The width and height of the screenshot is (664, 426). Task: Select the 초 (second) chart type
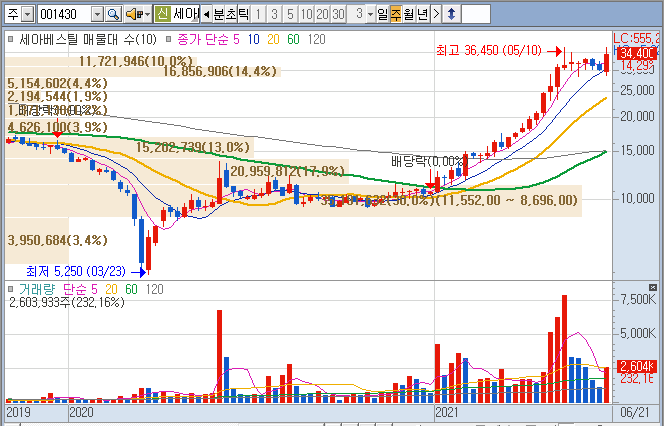[x=231, y=14]
